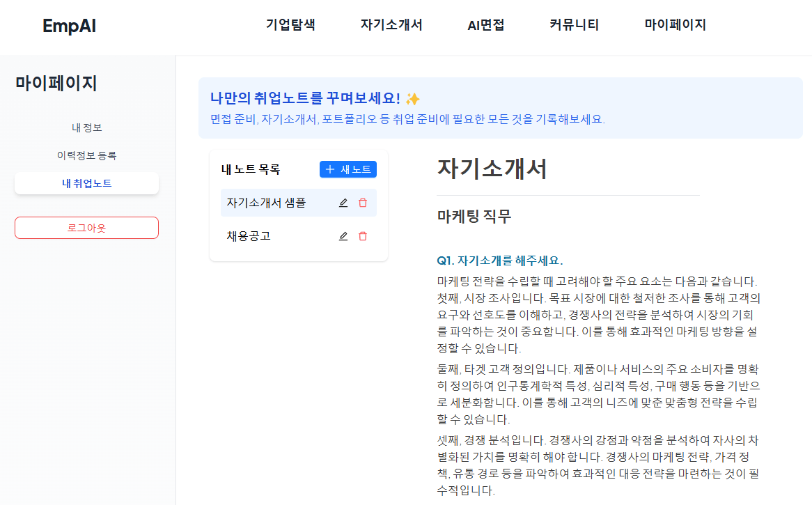Select AI면접 in the navigation bar

(485, 24)
